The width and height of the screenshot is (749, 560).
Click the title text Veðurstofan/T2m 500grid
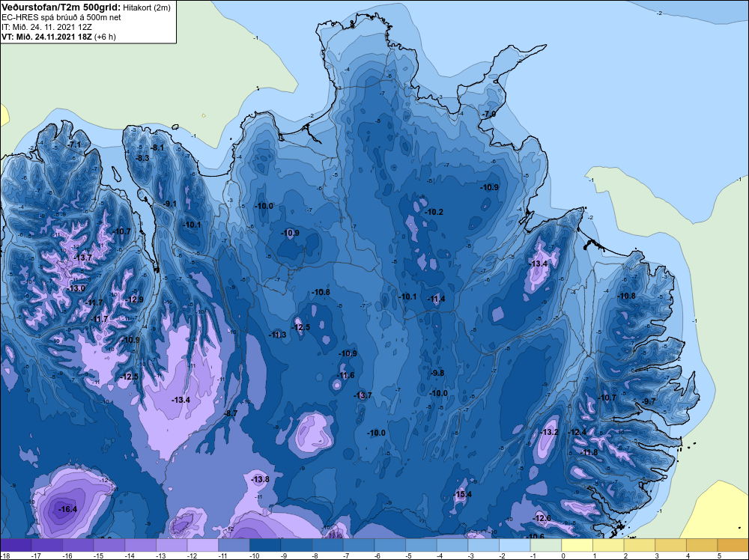[x=61, y=7]
